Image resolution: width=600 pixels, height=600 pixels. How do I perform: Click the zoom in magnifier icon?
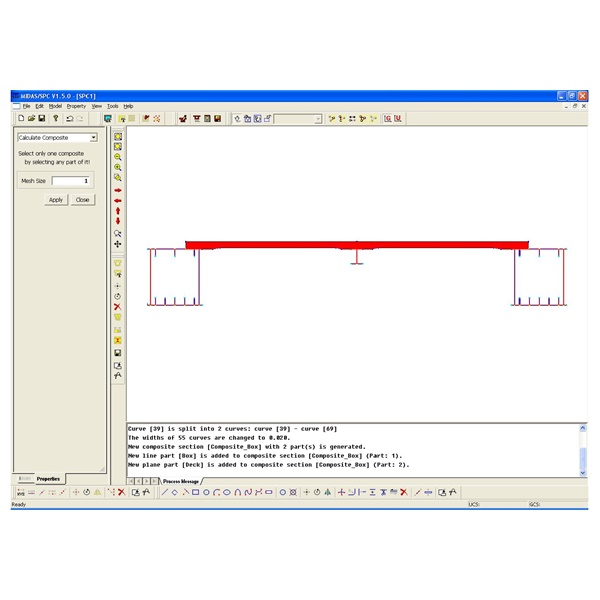coord(118,168)
